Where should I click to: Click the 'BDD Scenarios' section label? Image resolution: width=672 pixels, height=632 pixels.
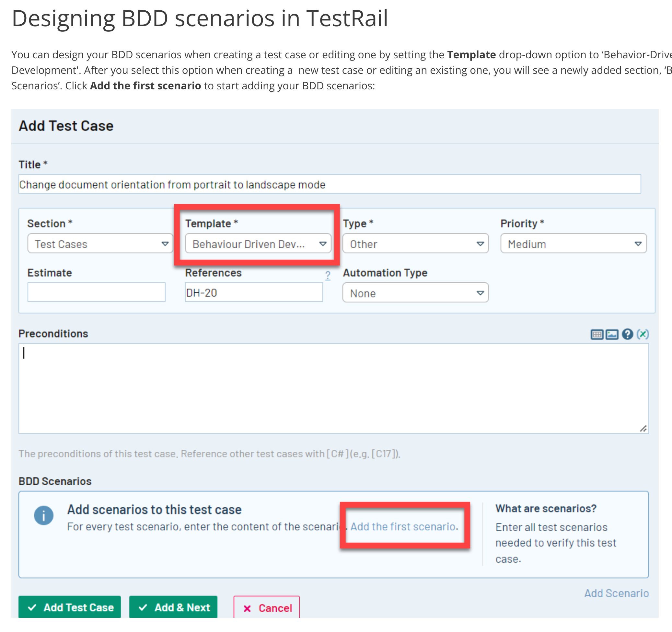(x=55, y=481)
